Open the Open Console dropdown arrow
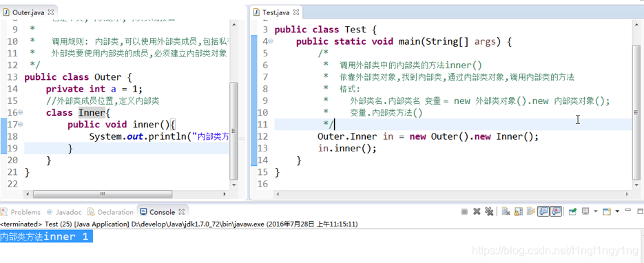 pyautogui.click(x=617, y=211)
